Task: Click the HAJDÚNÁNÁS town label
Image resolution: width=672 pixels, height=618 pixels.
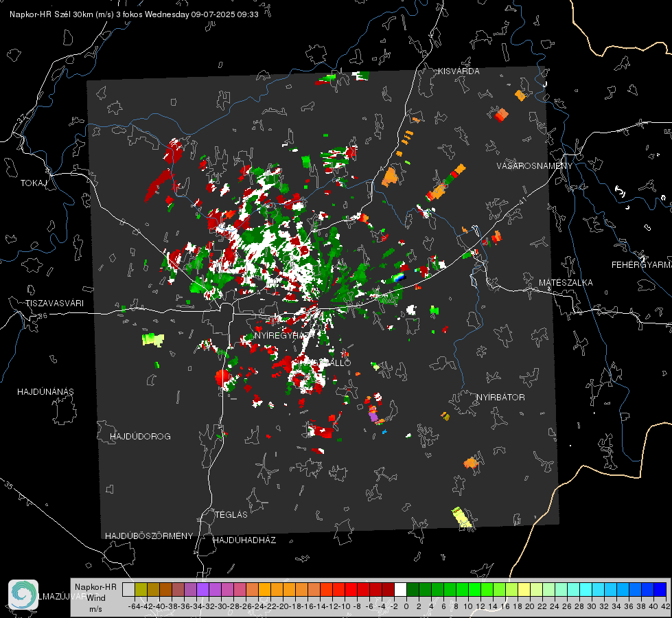Action: pos(45,392)
